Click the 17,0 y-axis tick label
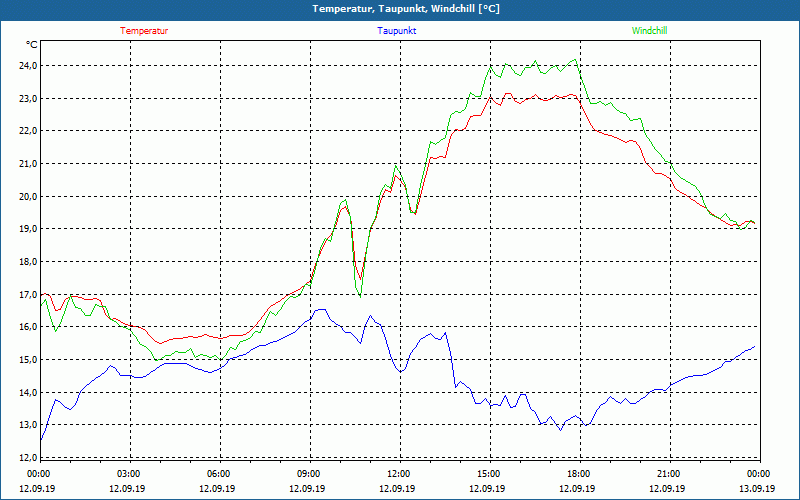The width and height of the screenshot is (800, 500). click(27, 294)
